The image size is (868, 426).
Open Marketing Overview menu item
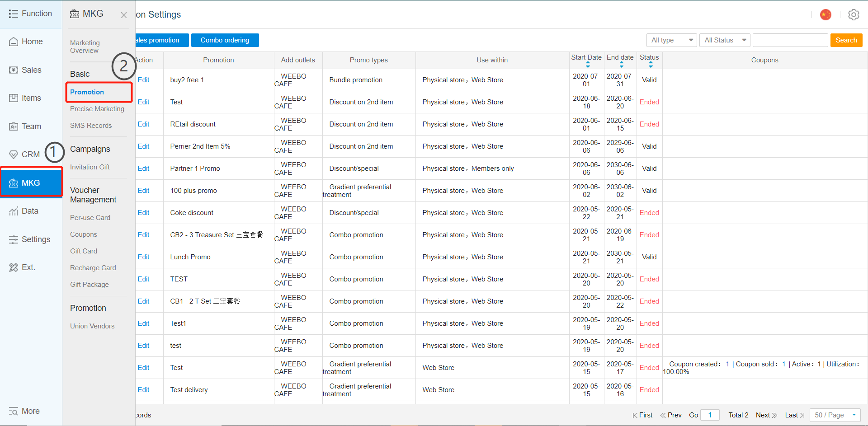pyautogui.click(x=85, y=47)
